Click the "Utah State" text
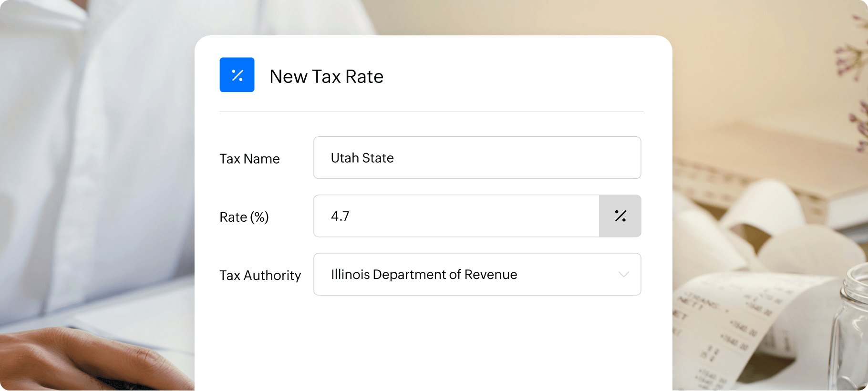The width and height of the screenshot is (868, 391). [x=362, y=158]
